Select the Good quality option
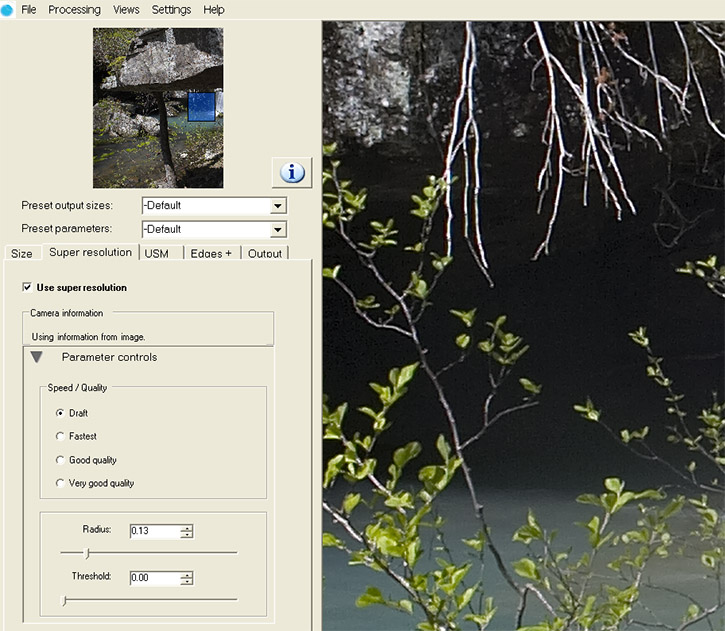725x631 pixels. [60, 459]
